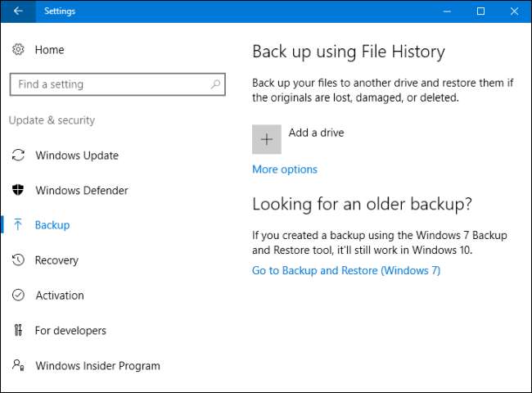532x393 pixels.
Task: Click the For developers tools icon
Action: tap(18, 331)
